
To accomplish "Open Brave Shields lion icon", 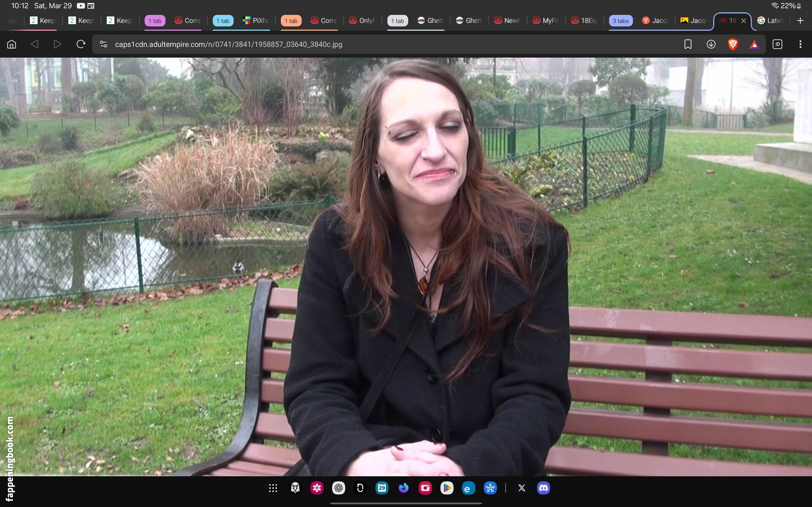I will click(733, 44).
